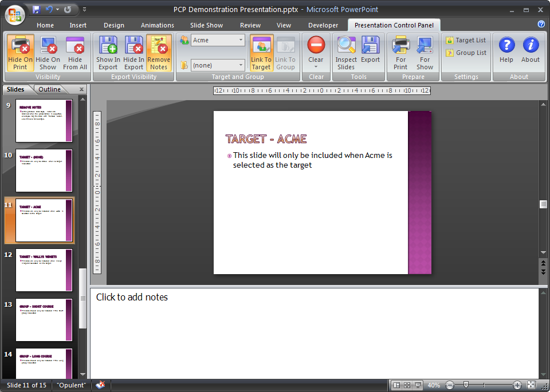Select the Slides pane tab
550x392 pixels.
[15, 89]
